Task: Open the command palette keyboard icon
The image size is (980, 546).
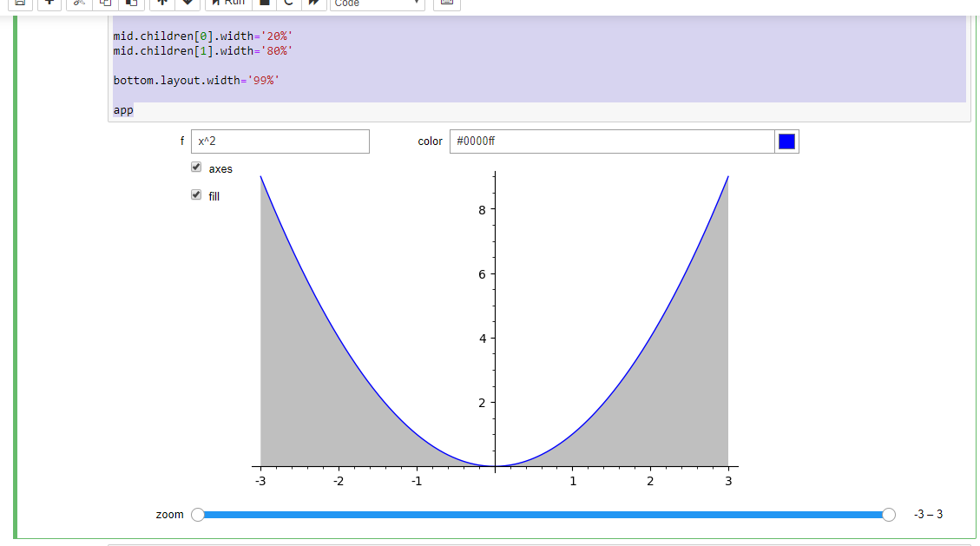Action: coord(446,3)
